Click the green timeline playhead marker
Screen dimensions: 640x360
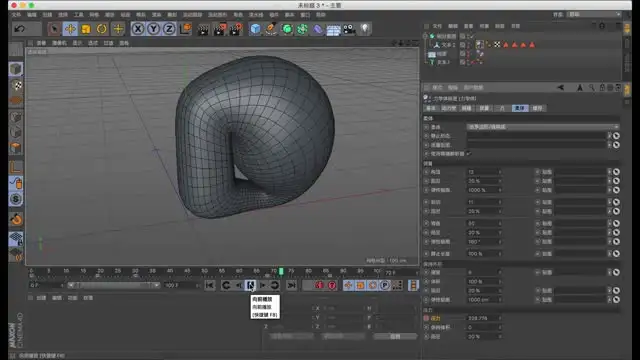[281, 271]
